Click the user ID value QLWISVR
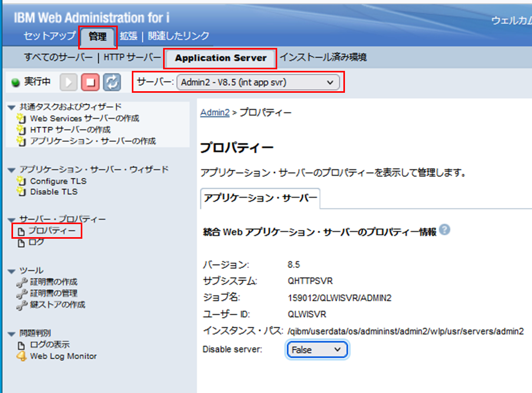 pos(307,314)
